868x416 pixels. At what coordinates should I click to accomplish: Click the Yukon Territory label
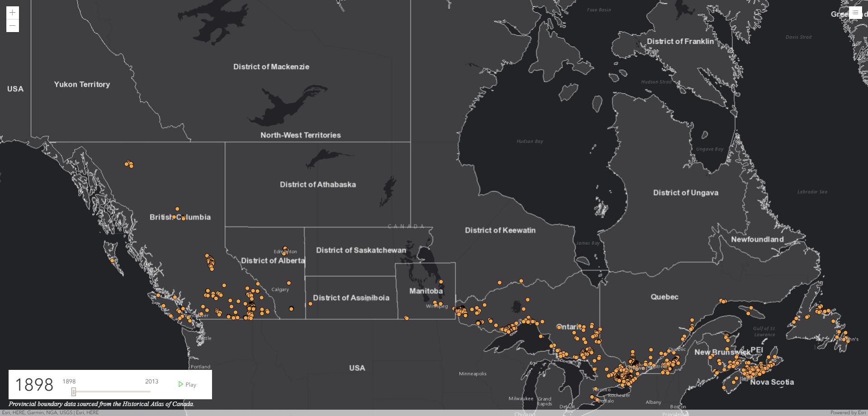point(82,84)
